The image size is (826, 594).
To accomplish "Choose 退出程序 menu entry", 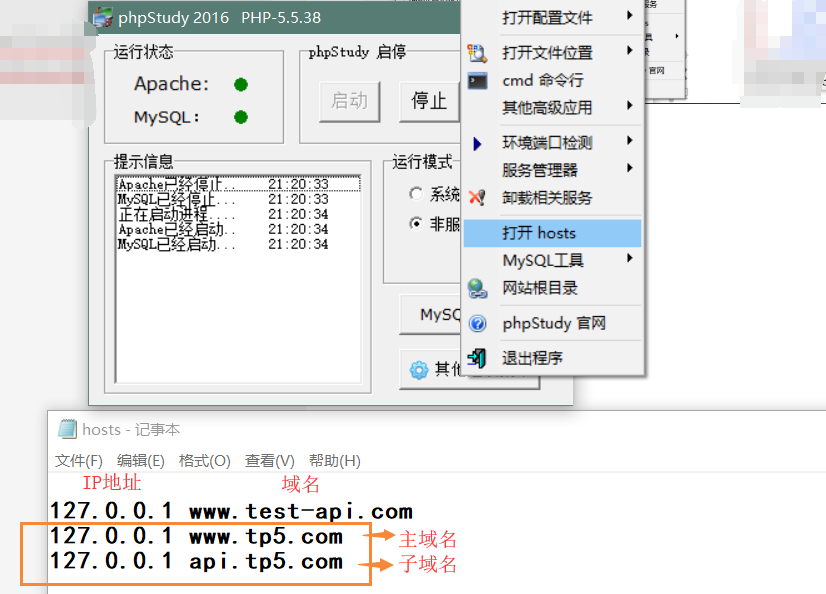I will click(552, 358).
